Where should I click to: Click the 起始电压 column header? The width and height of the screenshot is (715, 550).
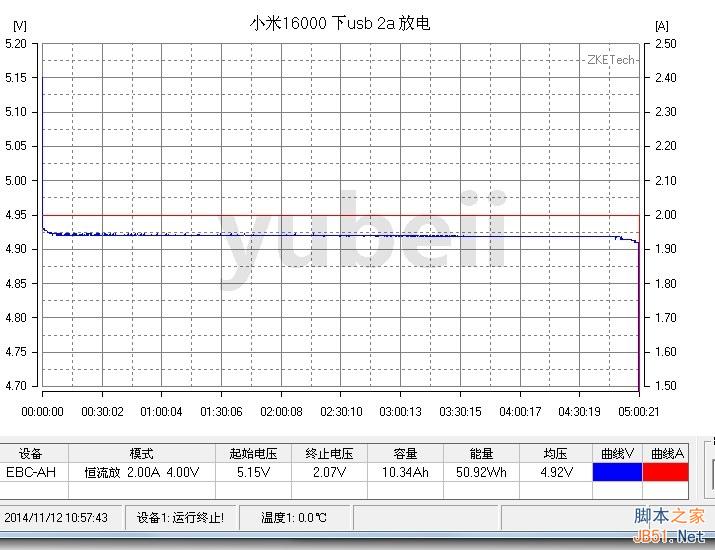tap(254, 454)
